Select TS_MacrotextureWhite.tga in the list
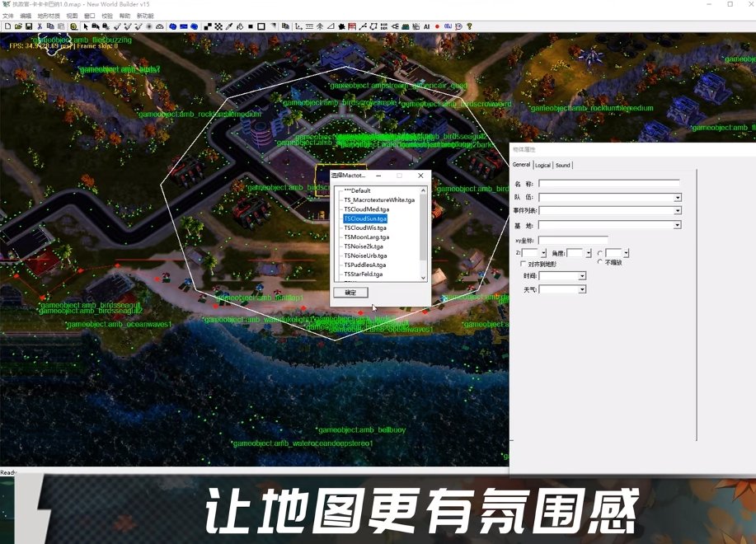This screenshot has width=756, height=544. click(379, 200)
